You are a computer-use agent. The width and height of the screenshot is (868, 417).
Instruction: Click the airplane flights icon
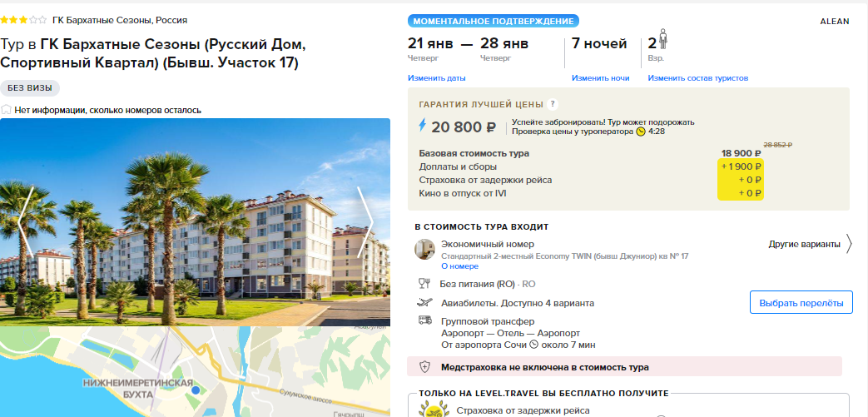pyautogui.click(x=424, y=303)
